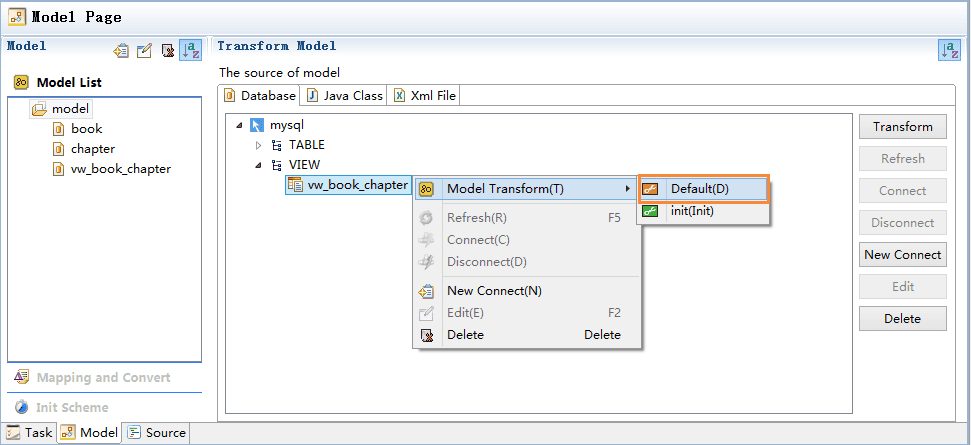Click the mysql connection icon

(x=257, y=126)
